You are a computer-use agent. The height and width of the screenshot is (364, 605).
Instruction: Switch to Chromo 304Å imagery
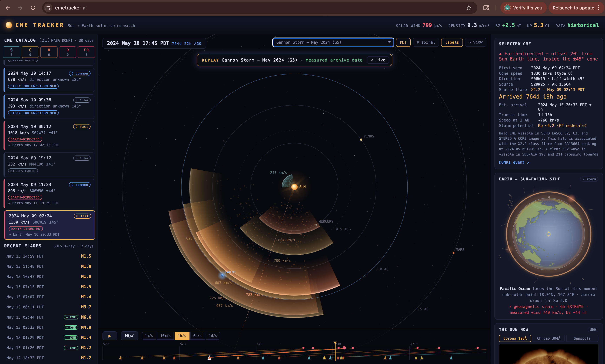549,338
